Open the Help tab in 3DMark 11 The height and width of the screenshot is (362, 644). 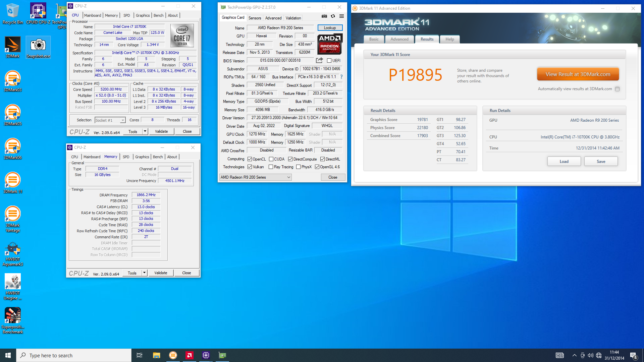tap(450, 39)
